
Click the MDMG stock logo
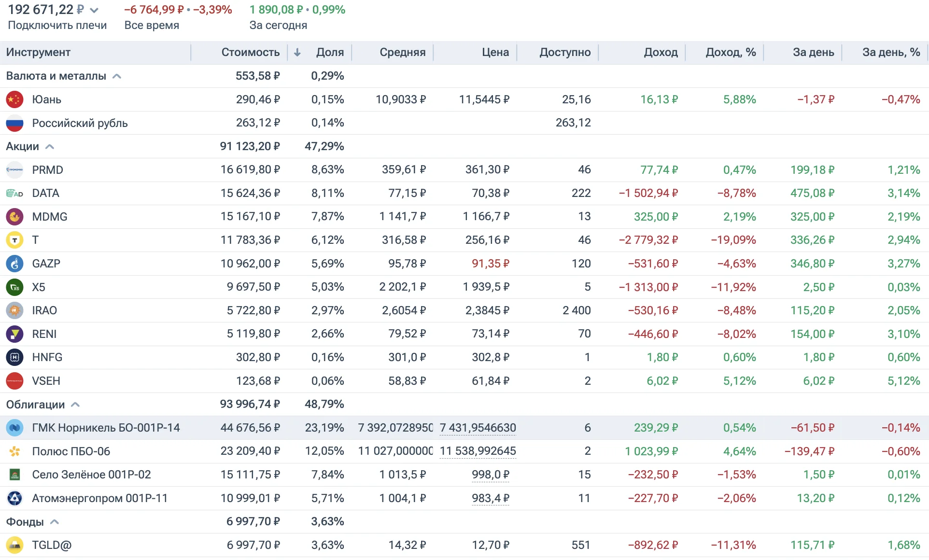(14, 217)
